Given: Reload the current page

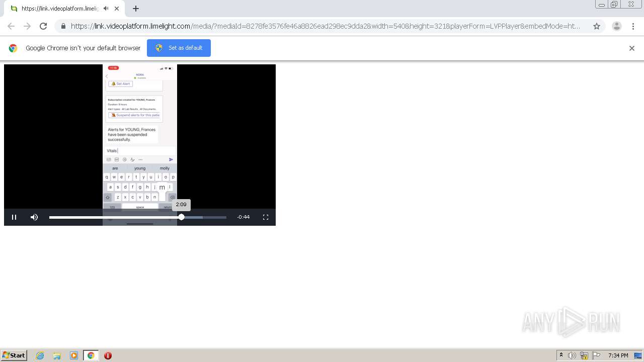Looking at the screenshot, I should [43, 26].
